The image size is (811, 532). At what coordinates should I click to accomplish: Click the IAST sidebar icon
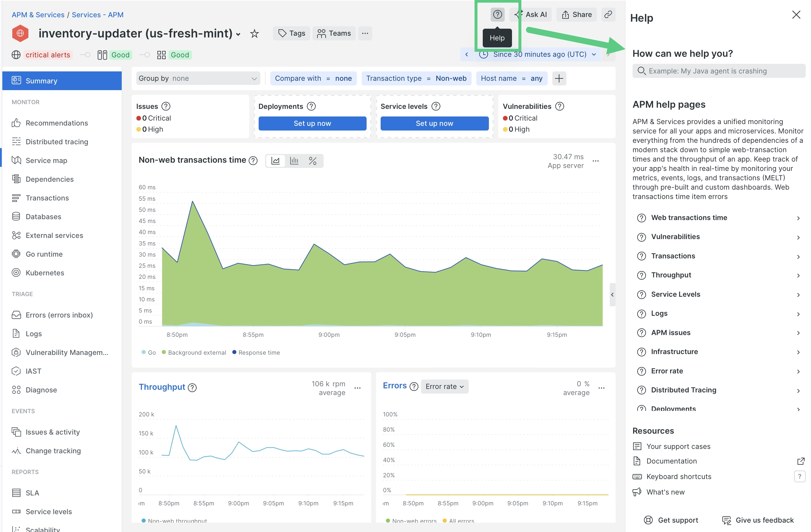pos(16,371)
